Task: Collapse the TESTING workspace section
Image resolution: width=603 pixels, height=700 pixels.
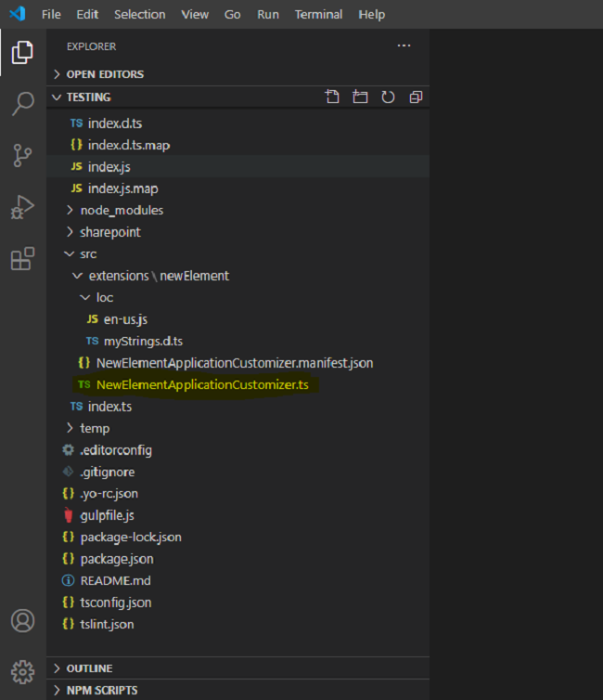Action: point(58,97)
